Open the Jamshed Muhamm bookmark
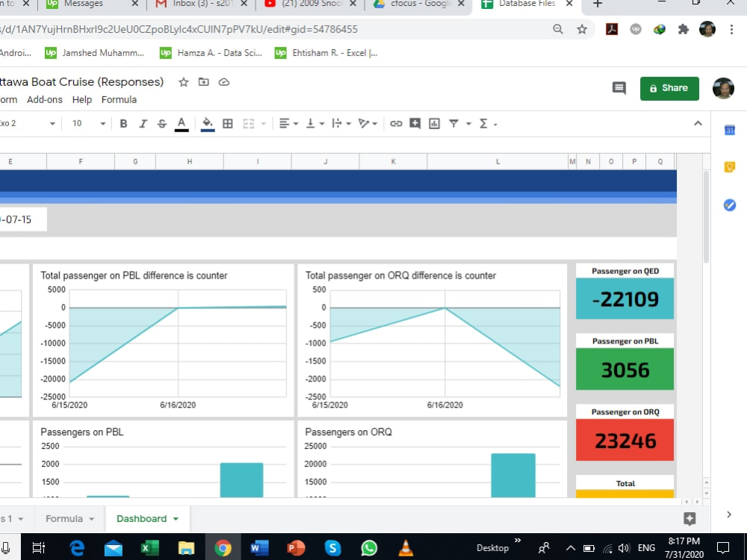 point(94,53)
